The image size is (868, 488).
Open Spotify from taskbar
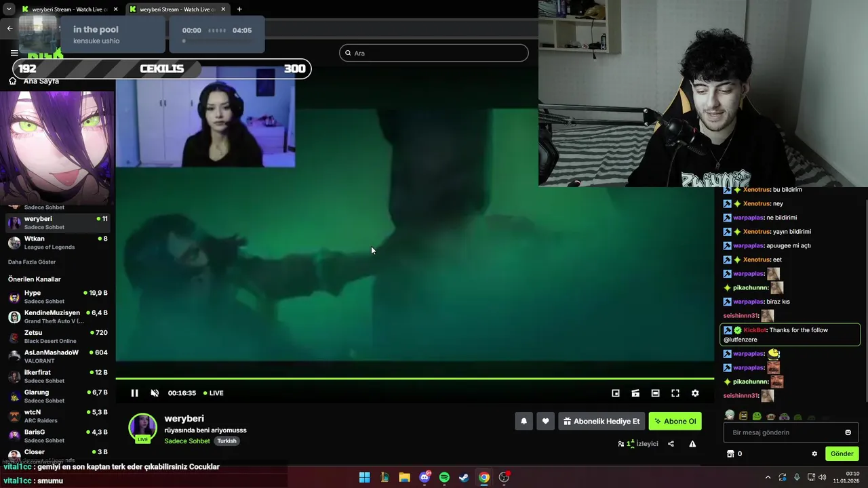coord(444,477)
